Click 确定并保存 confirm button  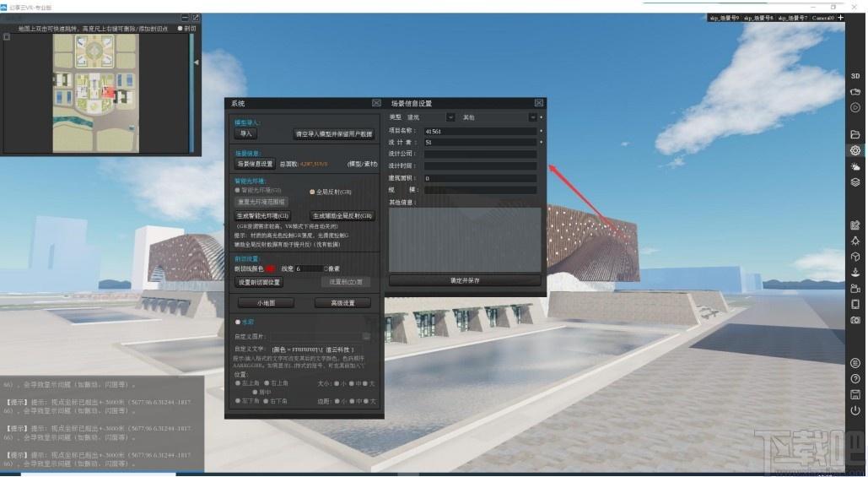point(465,280)
